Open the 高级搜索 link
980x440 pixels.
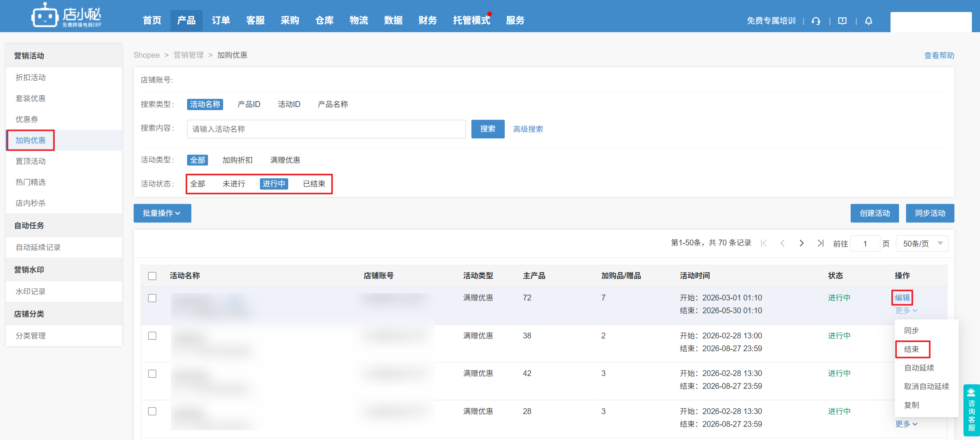pyautogui.click(x=528, y=129)
